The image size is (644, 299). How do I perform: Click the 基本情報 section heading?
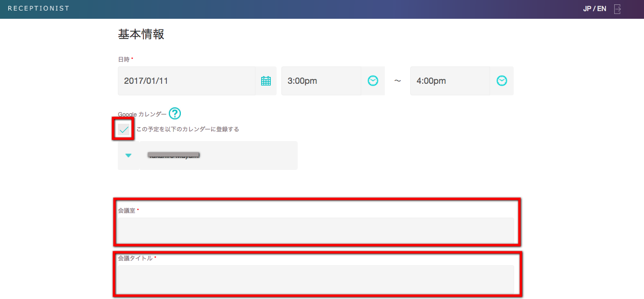pyautogui.click(x=141, y=35)
